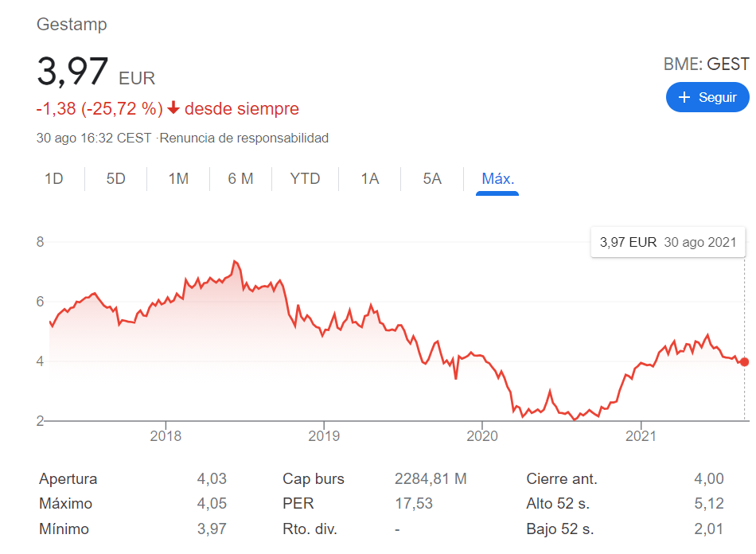Screen dimensions: 756x554
Task: Select the 5D time range tab
Action: tap(115, 179)
